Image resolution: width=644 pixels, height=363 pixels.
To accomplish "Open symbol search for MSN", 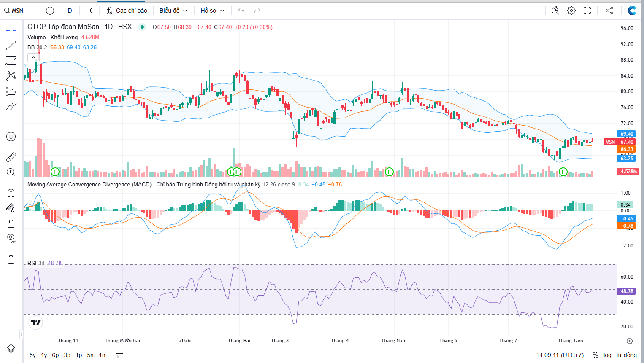I will (x=14, y=11).
